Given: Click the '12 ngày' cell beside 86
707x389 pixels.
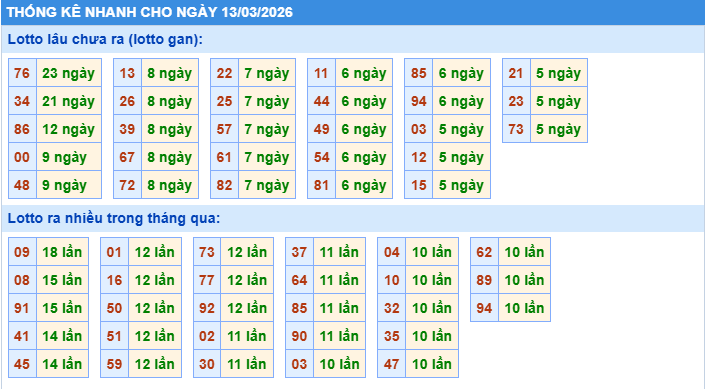Looking at the screenshot, I should tap(69, 129).
